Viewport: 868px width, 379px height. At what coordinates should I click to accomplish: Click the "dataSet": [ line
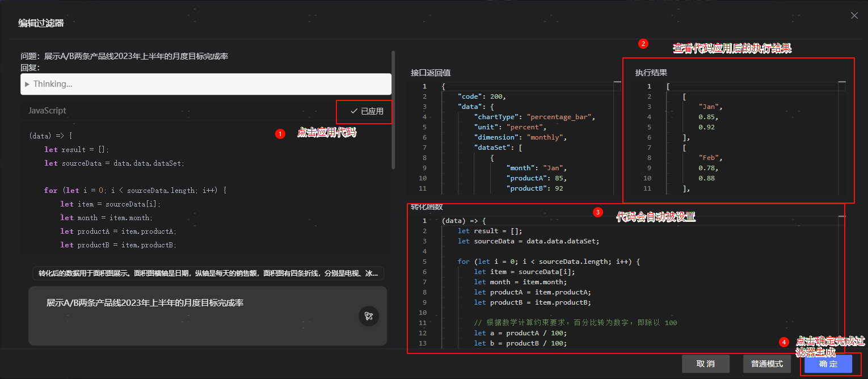498,148
